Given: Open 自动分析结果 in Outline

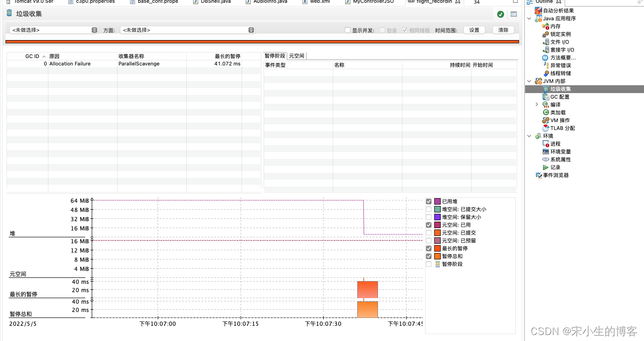Looking at the screenshot, I should click(558, 11).
